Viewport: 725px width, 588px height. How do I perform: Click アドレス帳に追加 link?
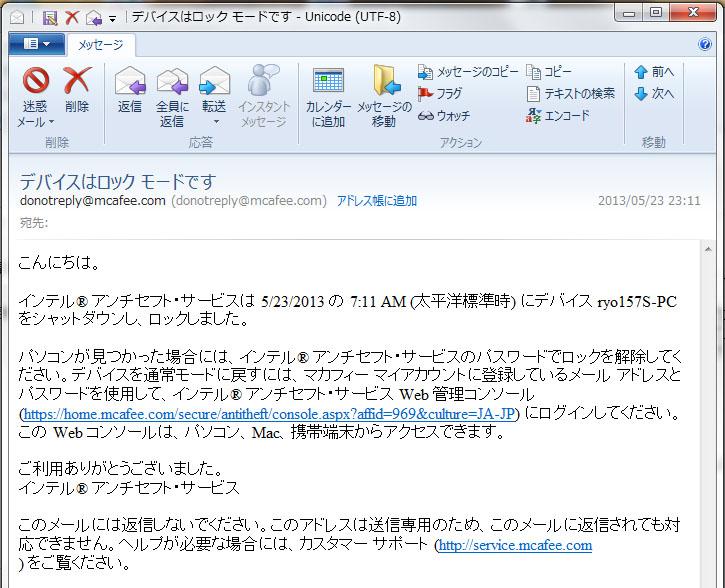(377, 201)
